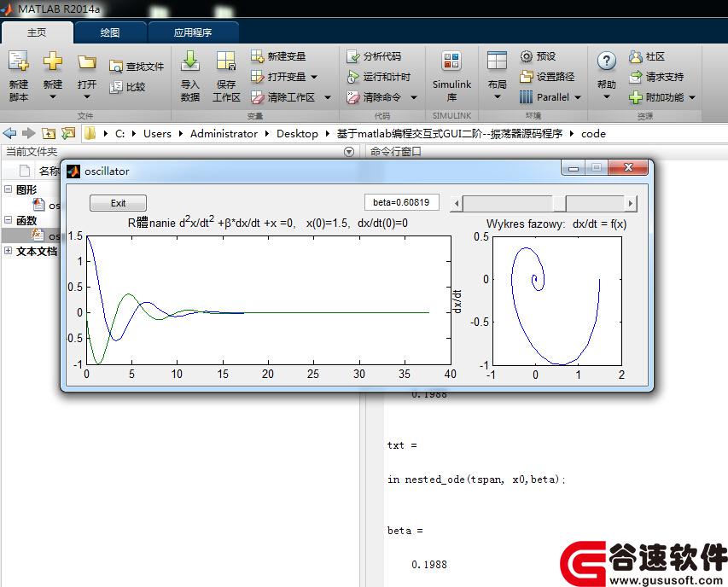The width and height of the screenshot is (728, 587).
Task: Click the beta slider thumb
Action: coord(559,203)
